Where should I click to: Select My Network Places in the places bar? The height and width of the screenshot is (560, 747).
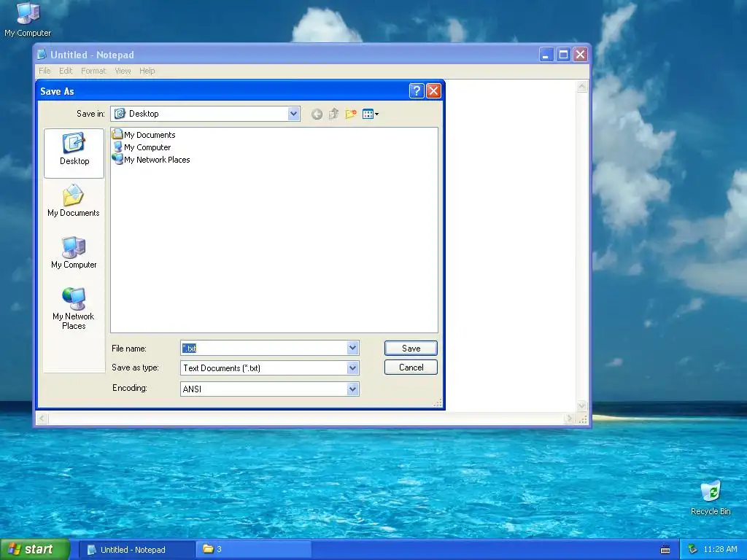point(74,308)
